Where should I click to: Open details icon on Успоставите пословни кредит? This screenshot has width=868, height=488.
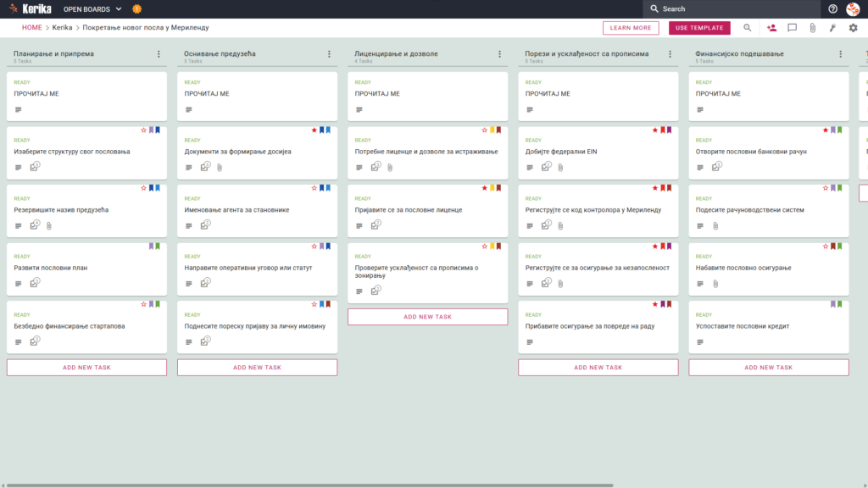pos(700,342)
